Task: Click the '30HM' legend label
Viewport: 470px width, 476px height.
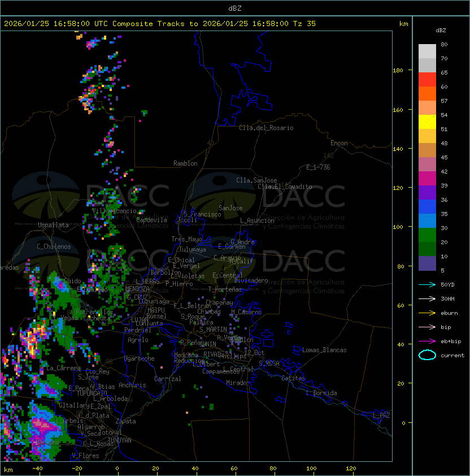Action: (x=447, y=298)
